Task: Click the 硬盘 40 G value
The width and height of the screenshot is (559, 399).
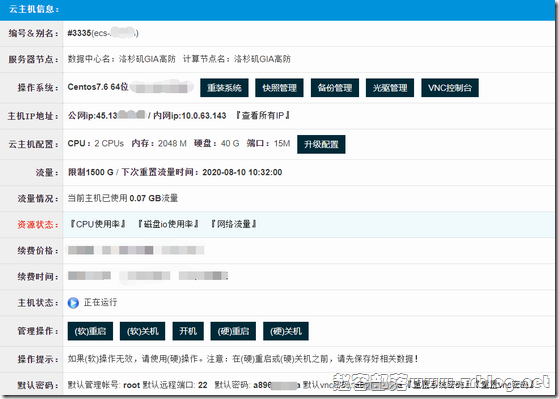Action: pos(216,143)
